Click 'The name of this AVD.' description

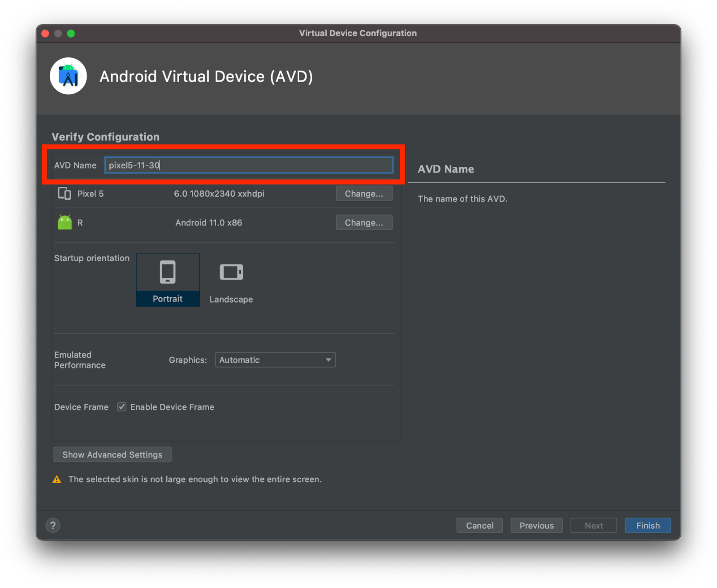click(462, 199)
